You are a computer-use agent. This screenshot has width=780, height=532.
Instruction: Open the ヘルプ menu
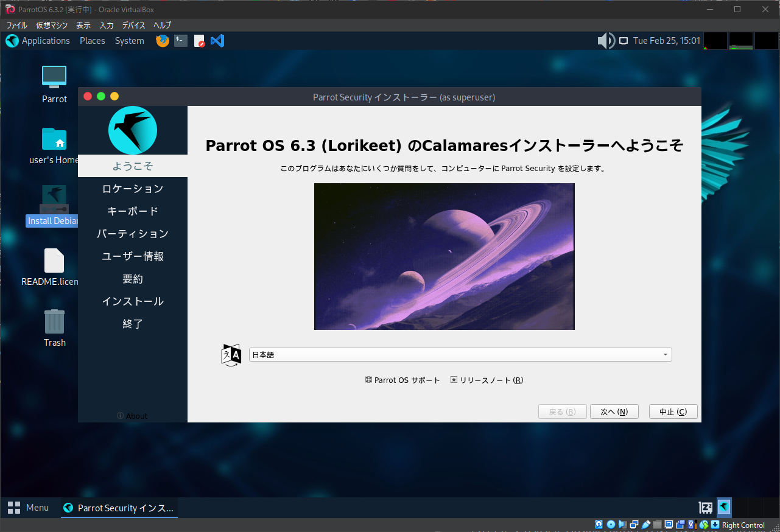pos(162,25)
